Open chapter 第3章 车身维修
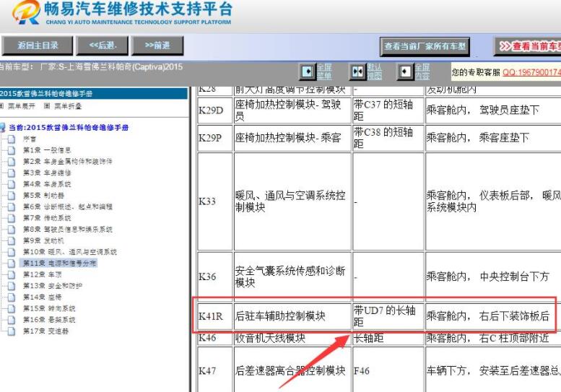 click(x=47, y=173)
